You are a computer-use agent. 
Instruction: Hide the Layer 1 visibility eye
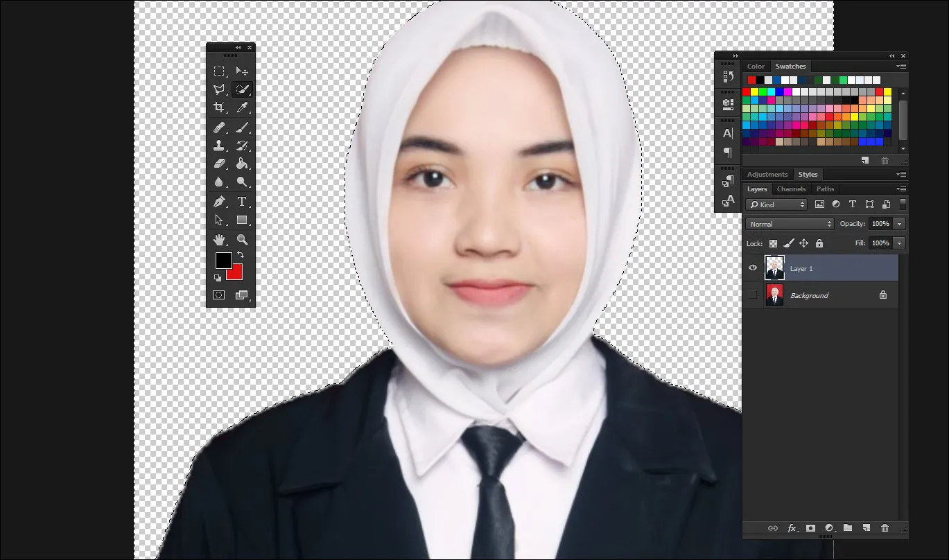[x=752, y=268]
